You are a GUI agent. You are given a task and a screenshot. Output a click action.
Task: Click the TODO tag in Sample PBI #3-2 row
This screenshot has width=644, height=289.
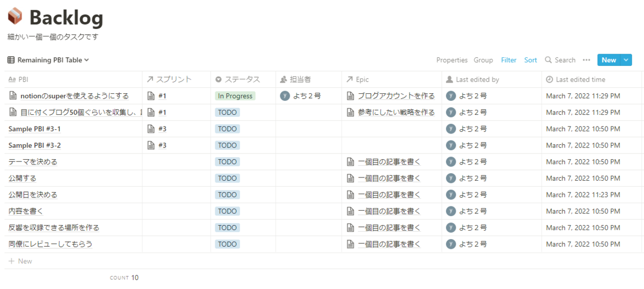[228, 145]
